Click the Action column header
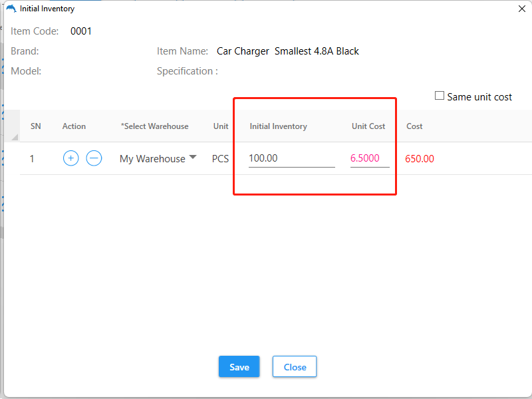 click(x=74, y=126)
